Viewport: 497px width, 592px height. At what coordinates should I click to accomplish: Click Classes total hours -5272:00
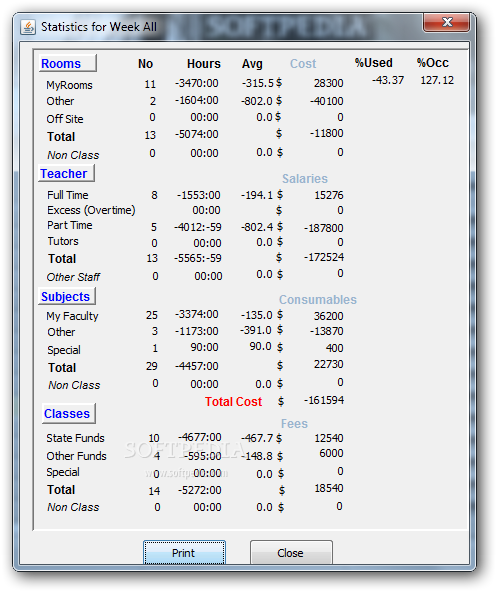(x=199, y=490)
